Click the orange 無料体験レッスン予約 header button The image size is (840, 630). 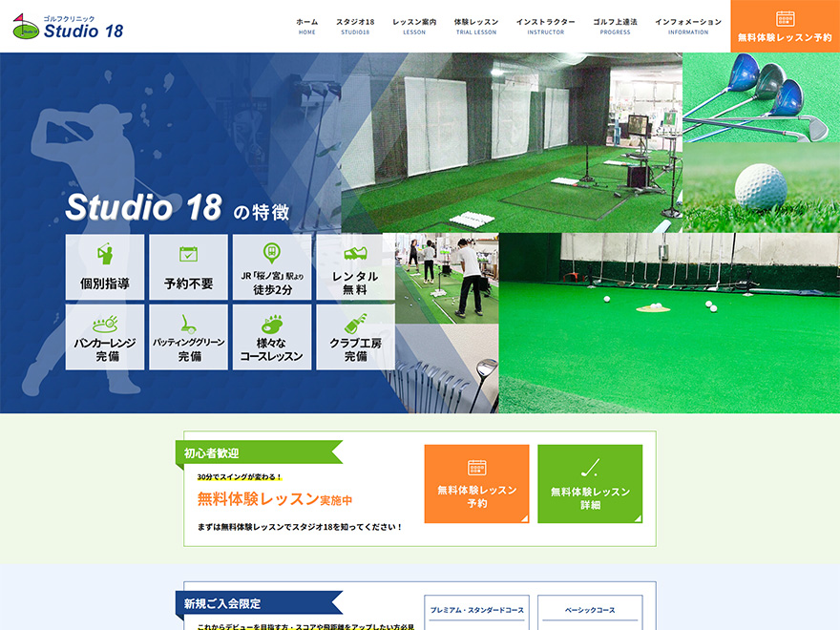click(785, 27)
